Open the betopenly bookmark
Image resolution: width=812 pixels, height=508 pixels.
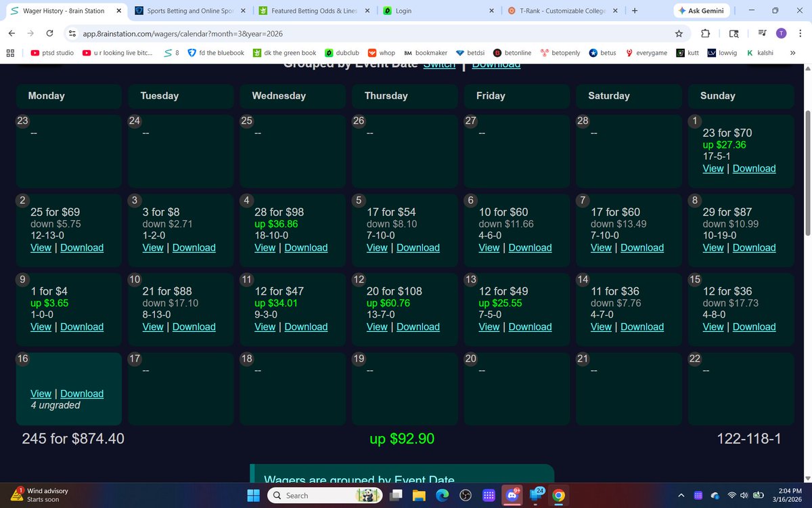coord(560,53)
